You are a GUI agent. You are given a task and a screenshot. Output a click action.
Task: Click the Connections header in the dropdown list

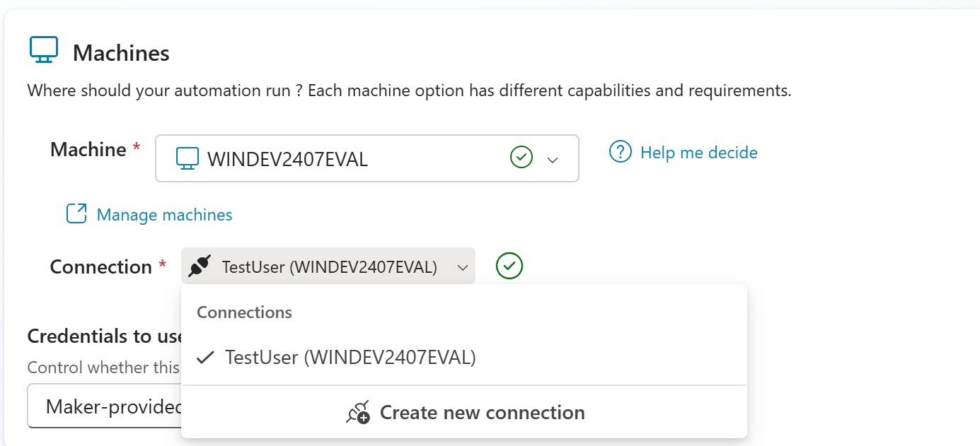click(x=244, y=312)
